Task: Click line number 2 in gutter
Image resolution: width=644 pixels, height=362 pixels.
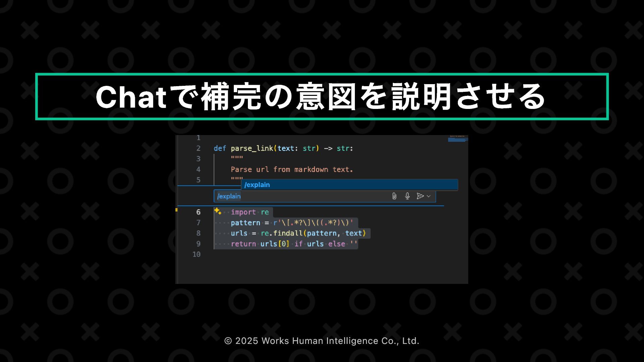Action: 198,148
